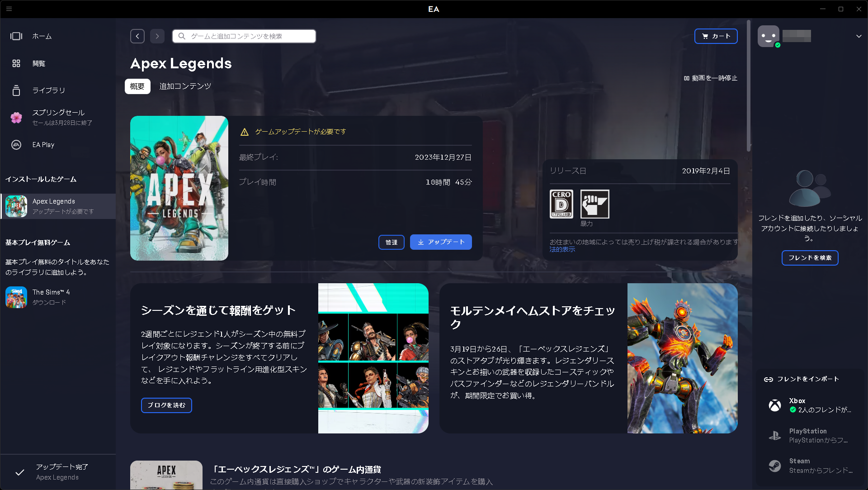Image resolution: width=868 pixels, height=490 pixels.
Task: Open the shopping cart
Action: (716, 36)
